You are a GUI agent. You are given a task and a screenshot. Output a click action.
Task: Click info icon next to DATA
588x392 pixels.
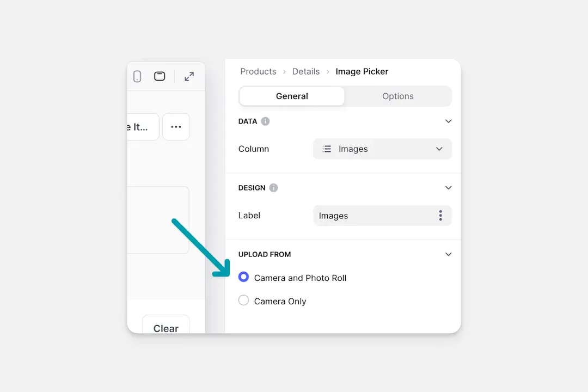265,121
